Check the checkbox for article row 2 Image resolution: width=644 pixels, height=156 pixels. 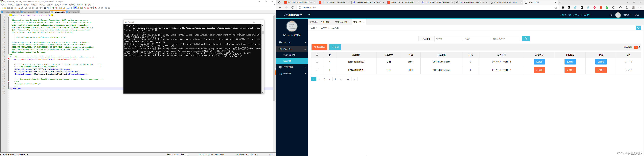317,70
